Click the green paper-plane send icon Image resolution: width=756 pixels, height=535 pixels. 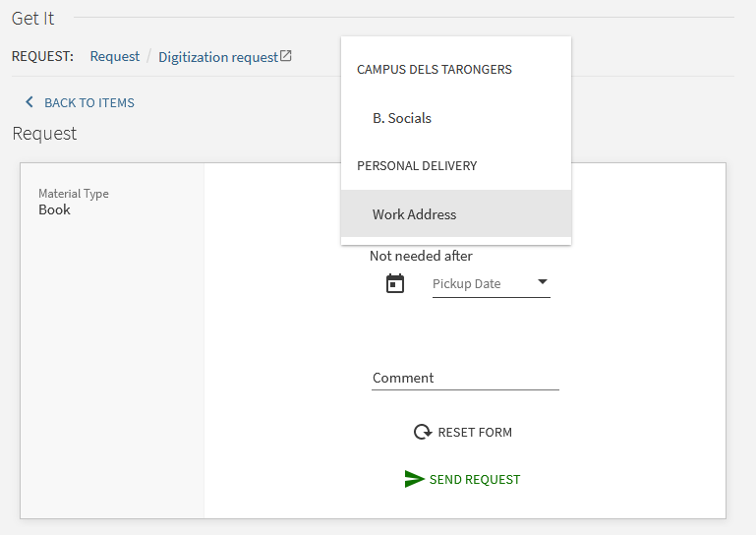point(414,479)
